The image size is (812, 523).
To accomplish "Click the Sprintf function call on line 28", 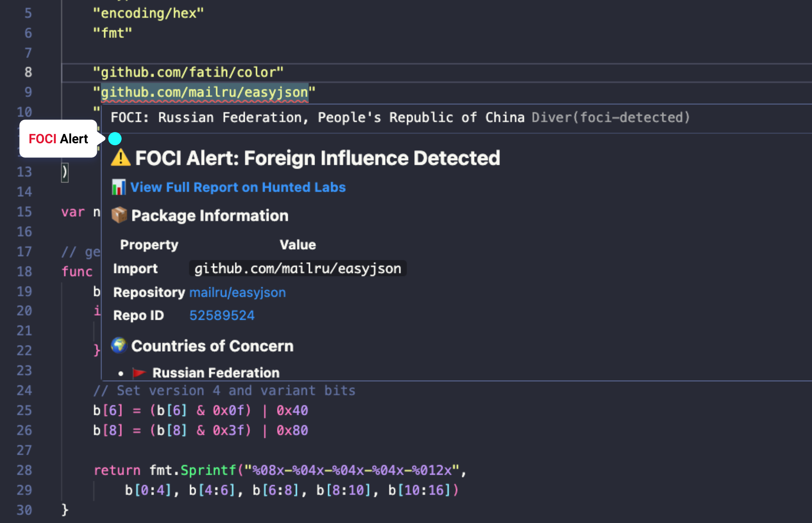I will [x=208, y=470].
